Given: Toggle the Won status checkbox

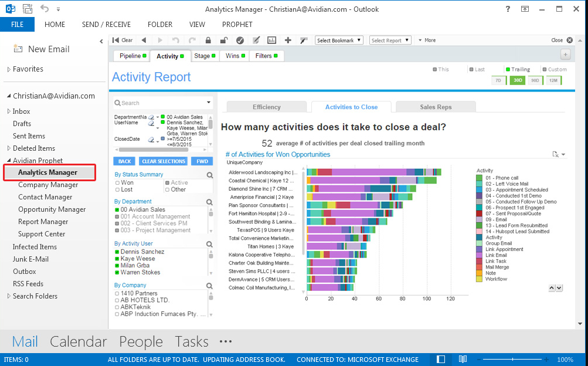Looking at the screenshot, I should coord(117,182).
